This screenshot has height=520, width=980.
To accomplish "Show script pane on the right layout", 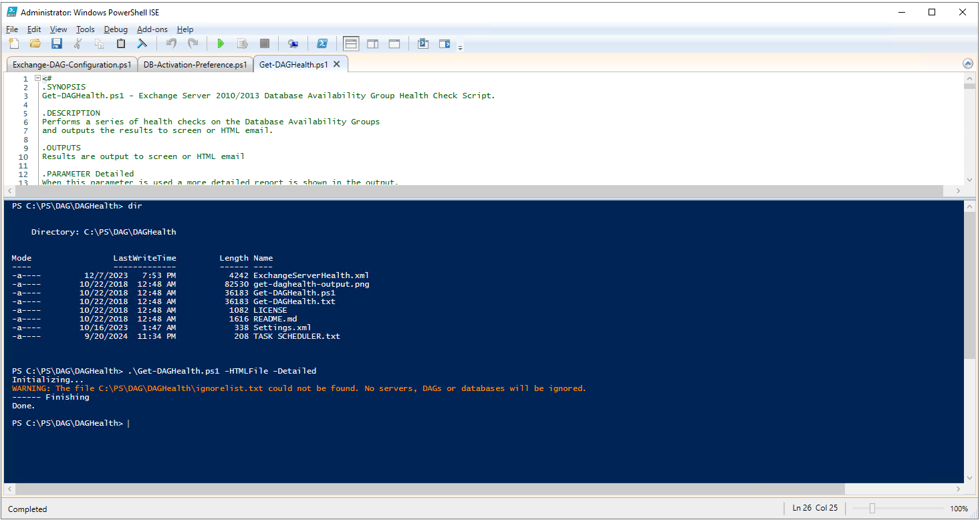I will coord(373,43).
